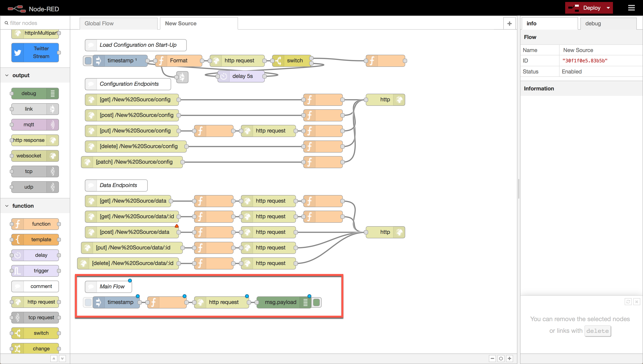Select the delay 5s node

point(241,76)
